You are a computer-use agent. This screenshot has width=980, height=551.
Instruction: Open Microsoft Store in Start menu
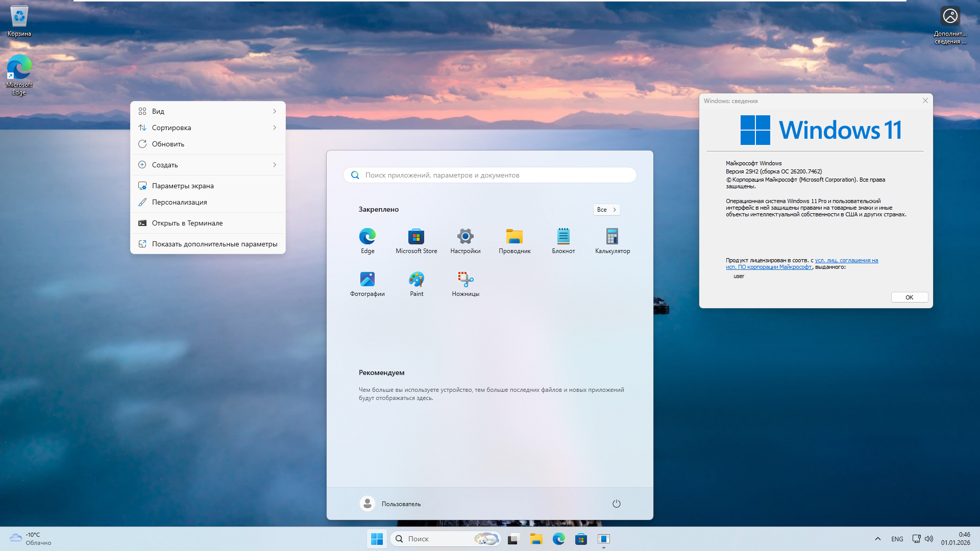(416, 237)
